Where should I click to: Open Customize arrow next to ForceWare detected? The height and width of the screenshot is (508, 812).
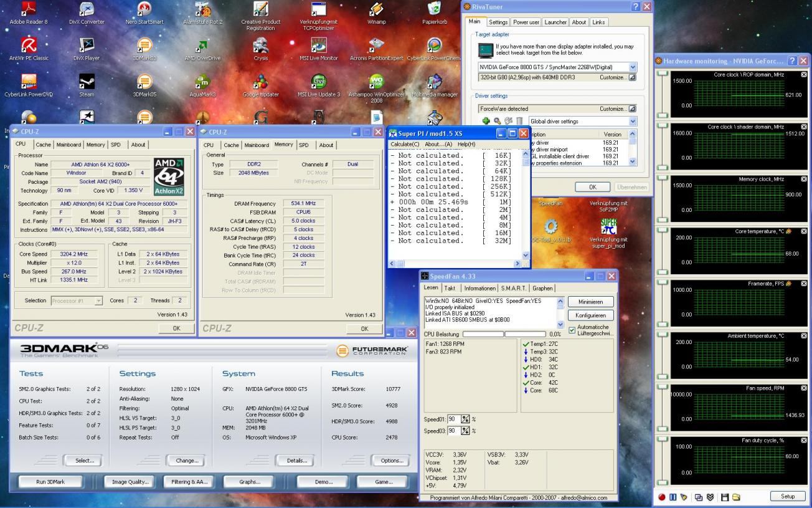[x=633, y=108]
